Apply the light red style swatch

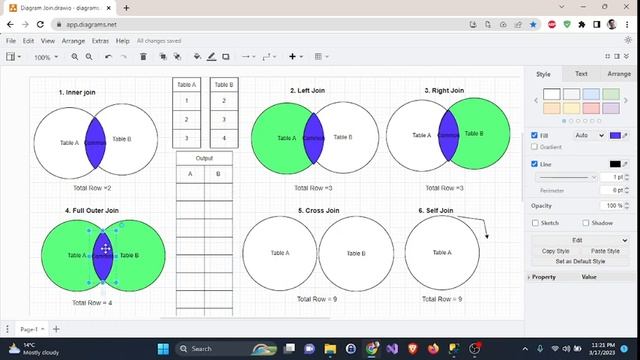click(591, 108)
